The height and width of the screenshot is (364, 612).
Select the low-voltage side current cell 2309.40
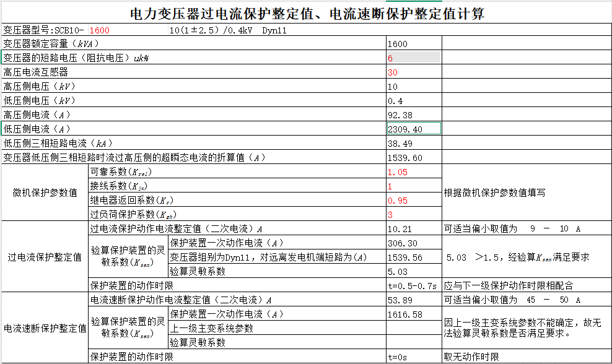click(x=413, y=129)
